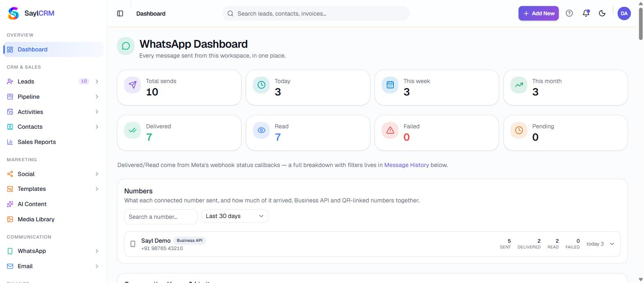Click the phone number +91 98765 43210
This screenshot has width=644, height=283.
pyautogui.click(x=162, y=248)
